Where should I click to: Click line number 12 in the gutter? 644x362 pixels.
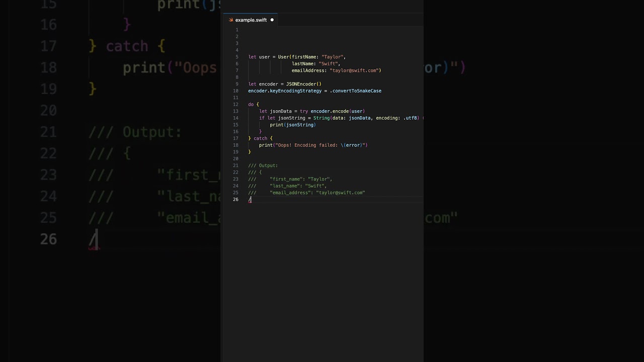pos(235,105)
